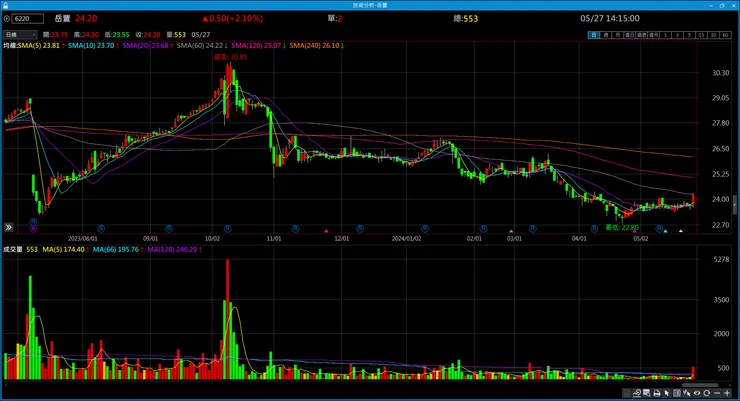
Task: Click the 05/27 14:15:00 timestamp
Action: (x=610, y=18)
